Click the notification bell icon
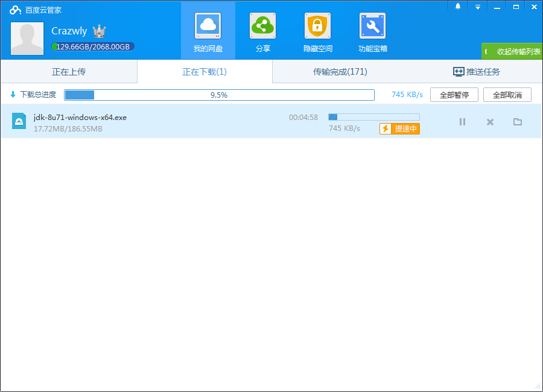Viewport: 543px width, 392px height. pyautogui.click(x=458, y=7)
